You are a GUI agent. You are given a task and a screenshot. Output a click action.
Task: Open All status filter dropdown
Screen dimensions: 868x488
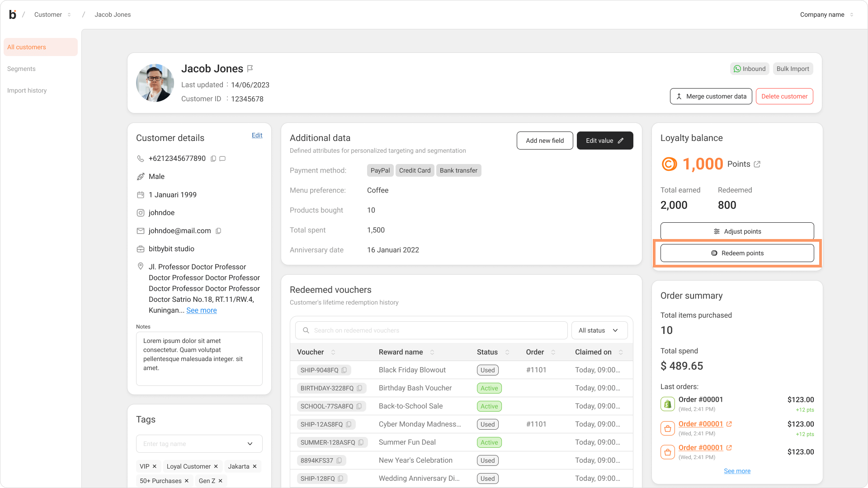[x=599, y=330]
